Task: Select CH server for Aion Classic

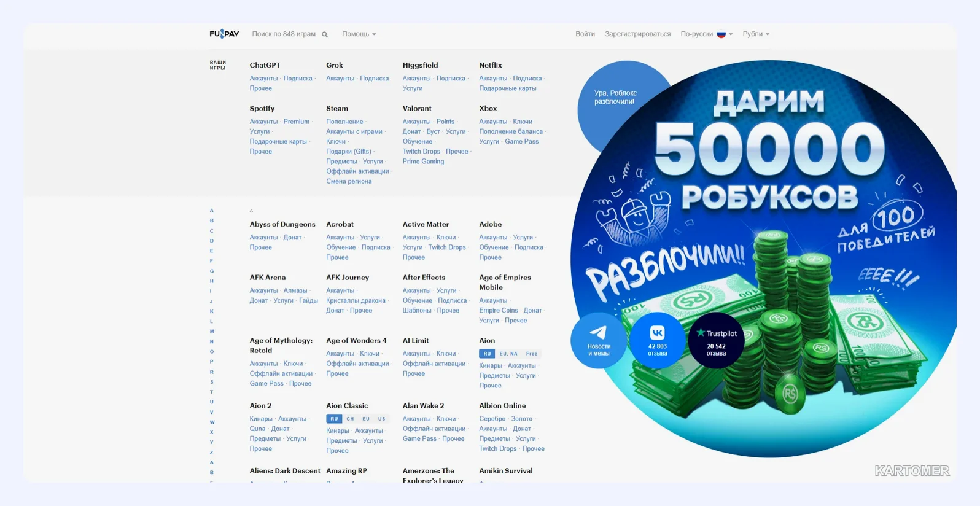Action: 350,419
